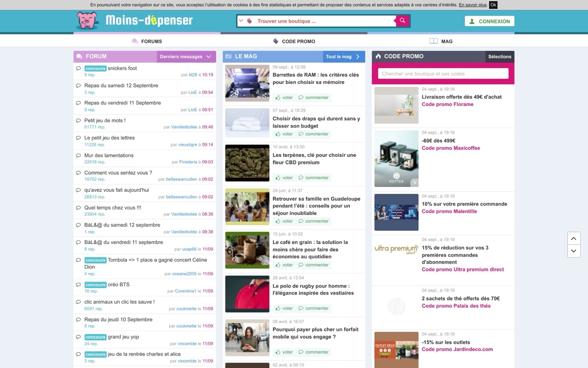The height and width of the screenshot is (368, 588).
Task: Click the tag icon in shop search box
Action: coord(249,21)
